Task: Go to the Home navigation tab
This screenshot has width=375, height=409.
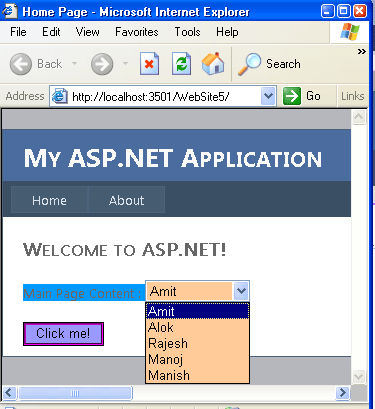Action: point(49,200)
